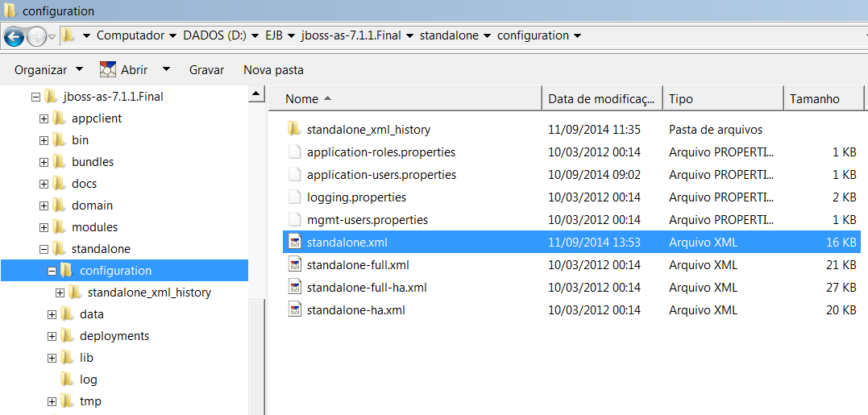Click DADOS (D:) in the address bar
Viewport: 868px width, 415px height.
(215, 35)
